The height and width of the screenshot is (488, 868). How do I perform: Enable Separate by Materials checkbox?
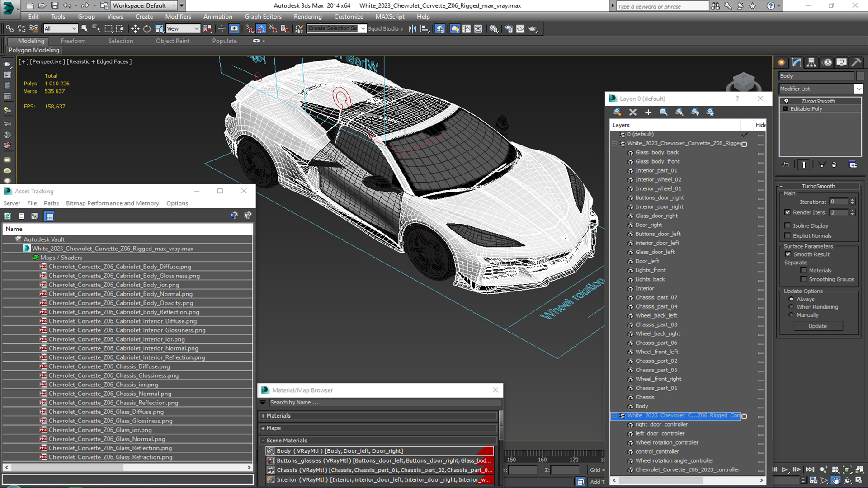pos(803,270)
